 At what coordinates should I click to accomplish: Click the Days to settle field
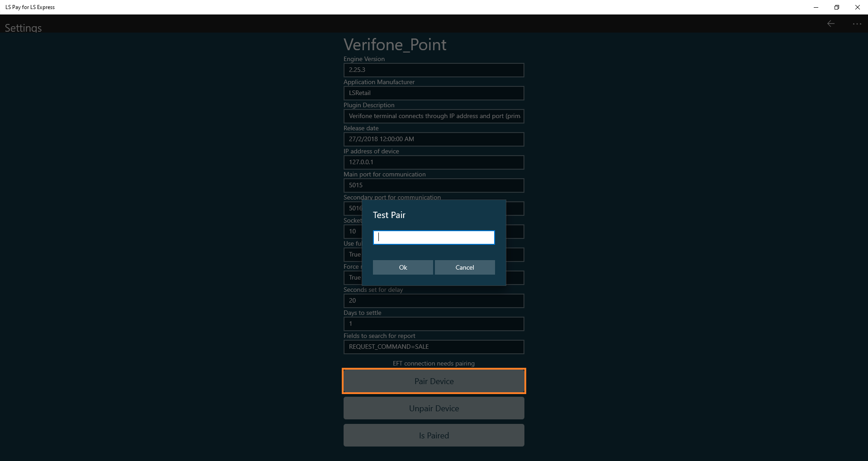click(x=434, y=324)
